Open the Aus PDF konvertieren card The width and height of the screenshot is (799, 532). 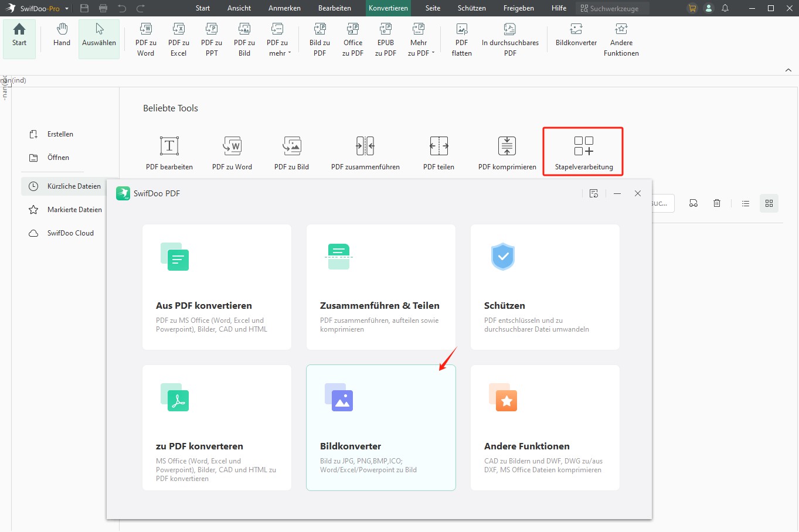(x=217, y=287)
